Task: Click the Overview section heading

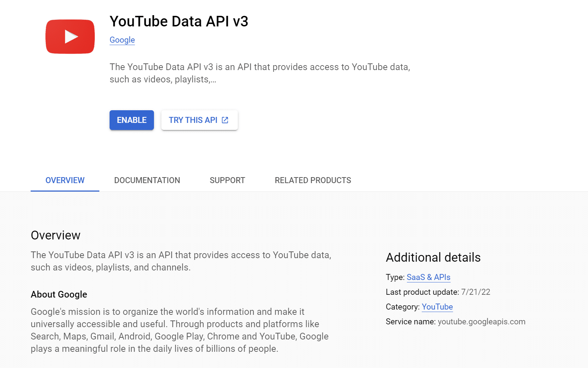Action: click(x=55, y=235)
